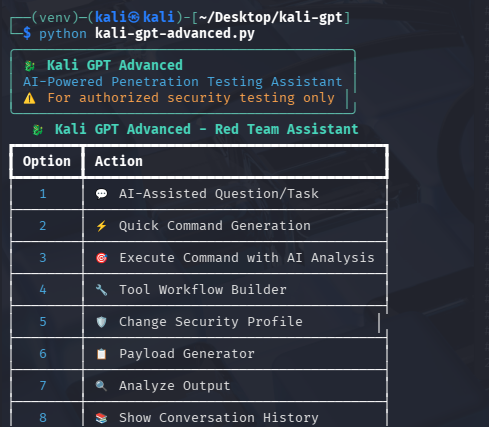489x427 pixels.
Task: Click option number 5 in the table
Action: pos(43,322)
